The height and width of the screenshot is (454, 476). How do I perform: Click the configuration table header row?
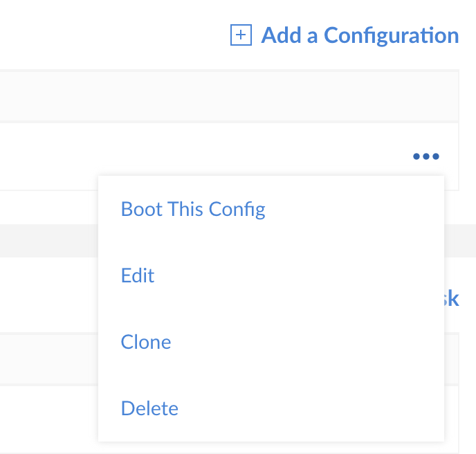click(208, 96)
